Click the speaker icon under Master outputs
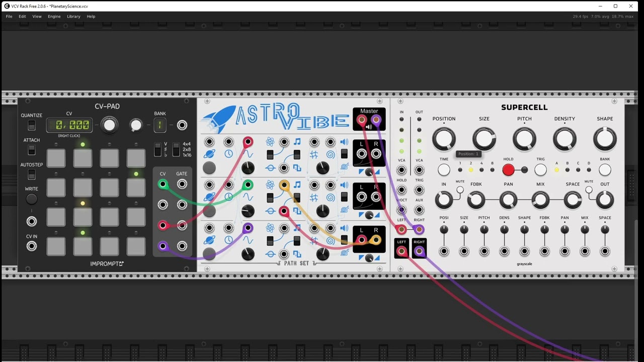The image size is (644, 362). 369,127
